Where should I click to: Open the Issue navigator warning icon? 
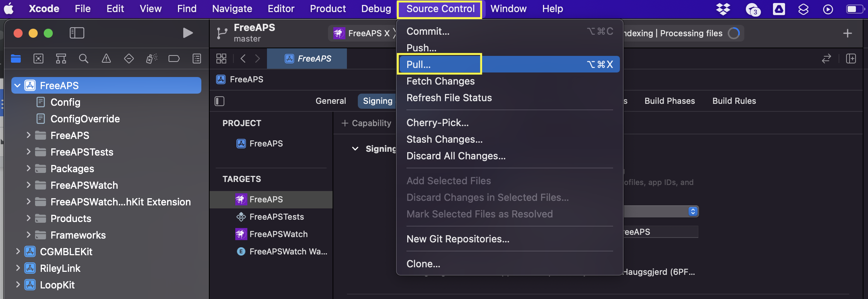tap(106, 59)
